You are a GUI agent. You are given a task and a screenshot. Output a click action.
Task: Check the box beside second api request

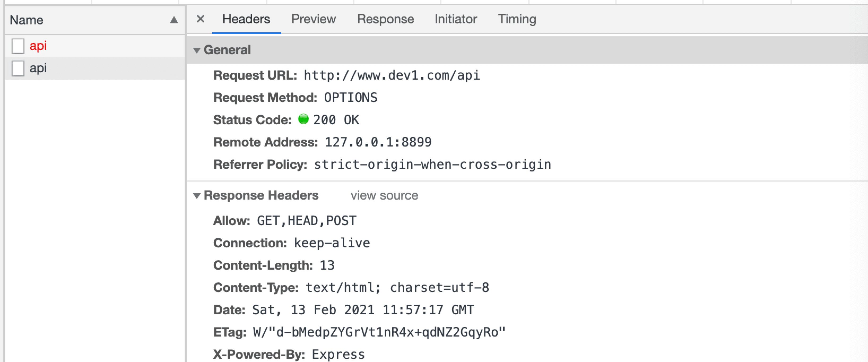[x=18, y=68]
